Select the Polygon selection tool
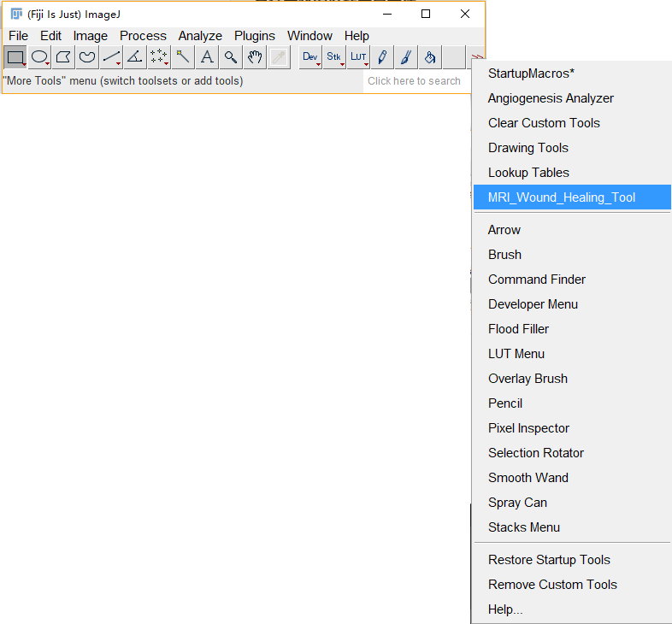672x624 pixels. point(63,57)
